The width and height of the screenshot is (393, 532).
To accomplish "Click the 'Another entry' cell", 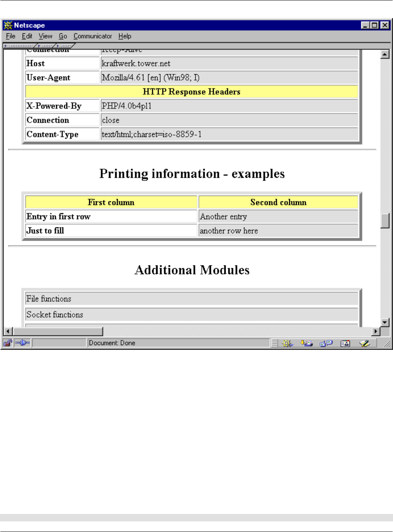I will pos(279,216).
